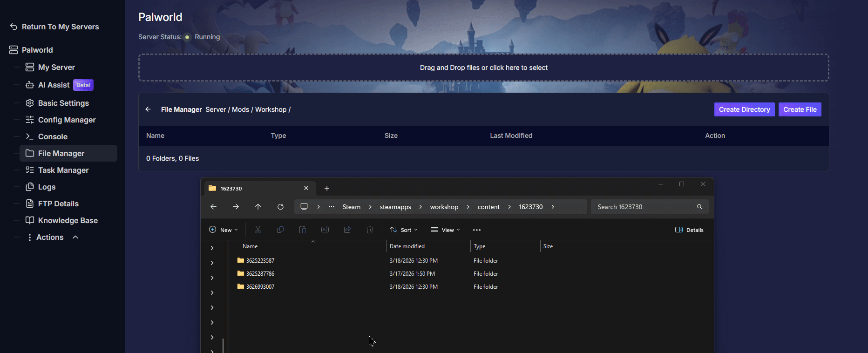Click the rename icon in Explorer toolbar
This screenshot has width=868, height=353.
tap(325, 230)
